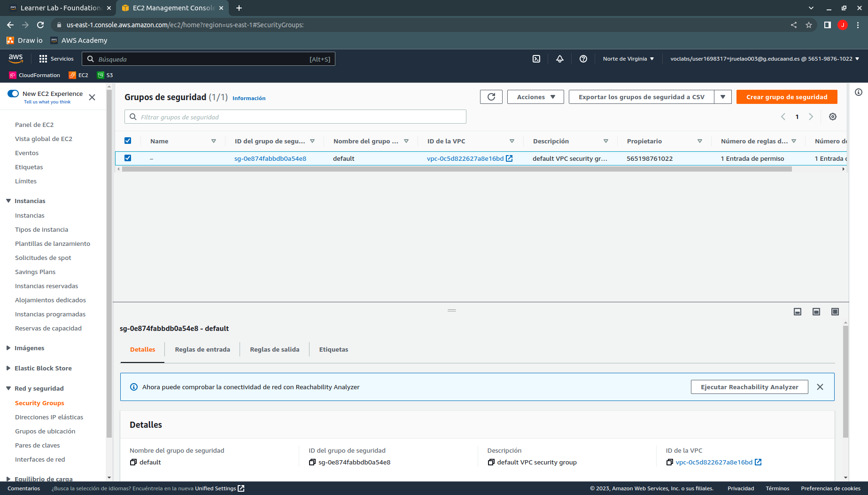Uncheck the select-all security groups checkbox
Viewport: 868px width, 495px height.
(128, 141)
